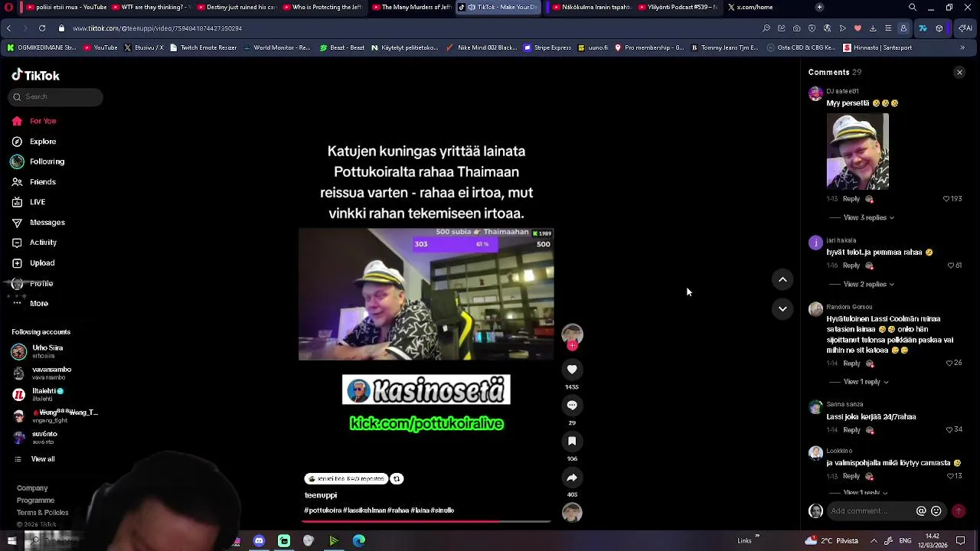Open the captain-hat image in the comment

[x=857, y=152]
